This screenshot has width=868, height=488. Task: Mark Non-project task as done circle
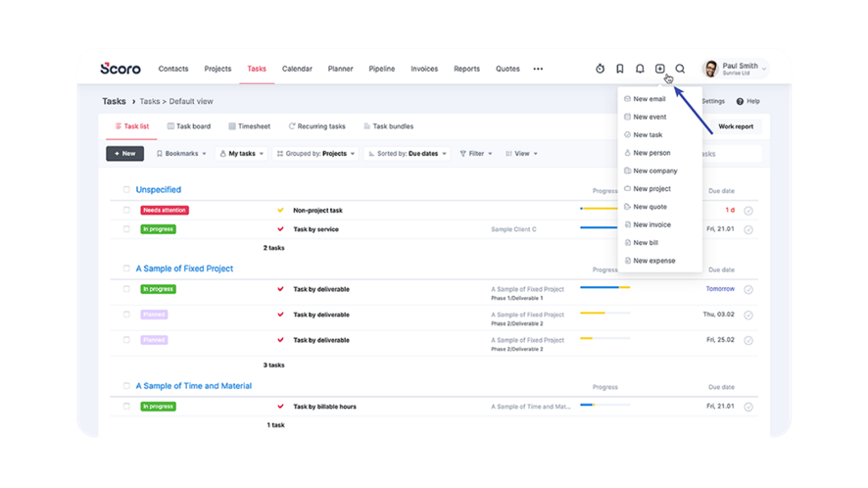coord(748,211)
